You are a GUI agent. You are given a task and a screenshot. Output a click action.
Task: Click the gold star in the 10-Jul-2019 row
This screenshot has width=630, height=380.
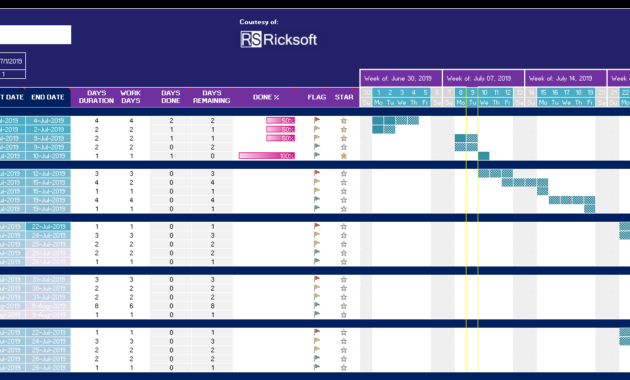pyautogui.click(x=344, y=155)
